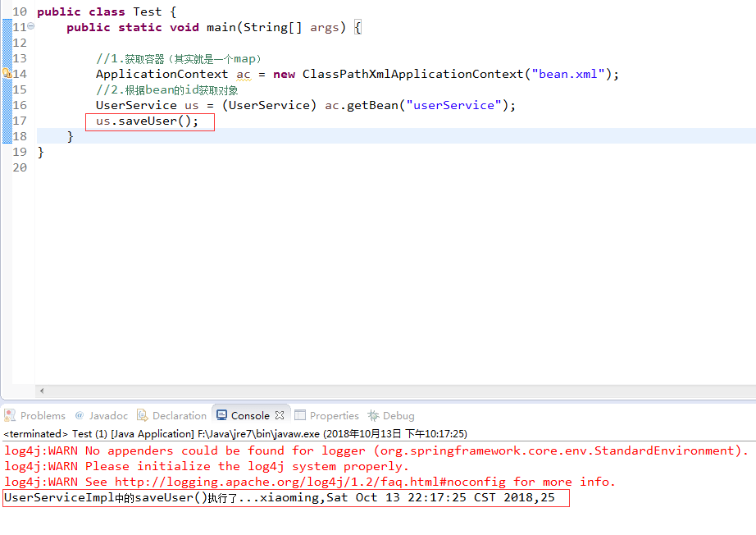Click the Declaration tab icon
756x535 pixels.
pyautogui.click(x=142, y=415)
